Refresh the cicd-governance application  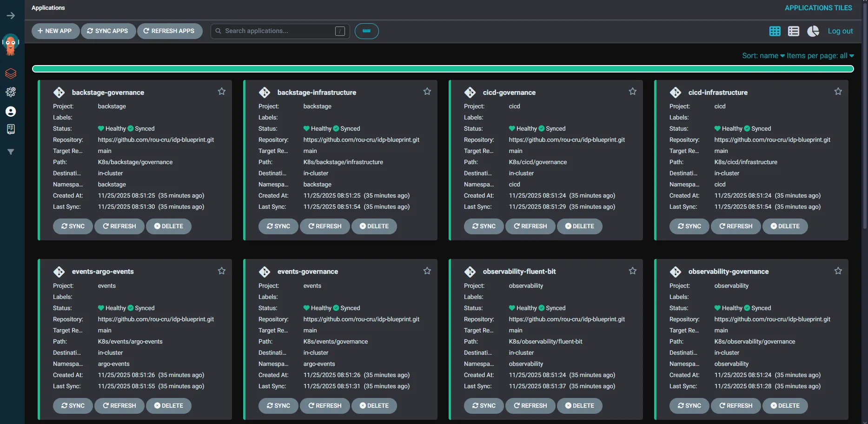click(530, 226)
